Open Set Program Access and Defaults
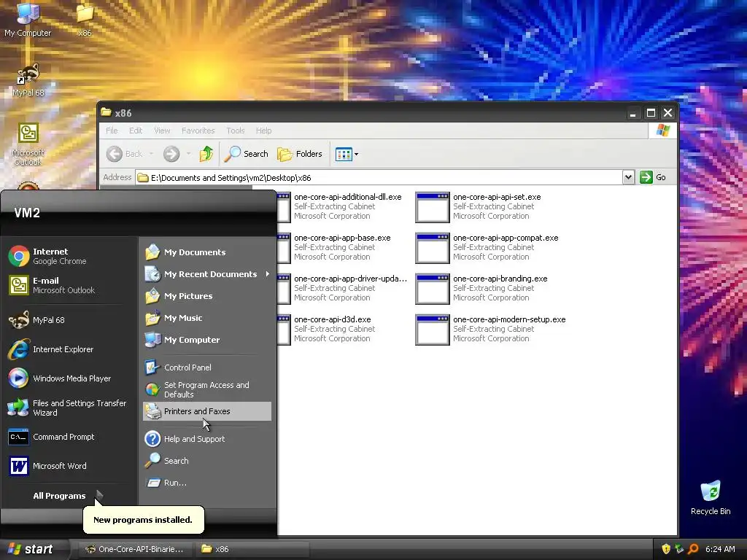The width and height of the screenshot is (747, 560). (x=206, y=389)
